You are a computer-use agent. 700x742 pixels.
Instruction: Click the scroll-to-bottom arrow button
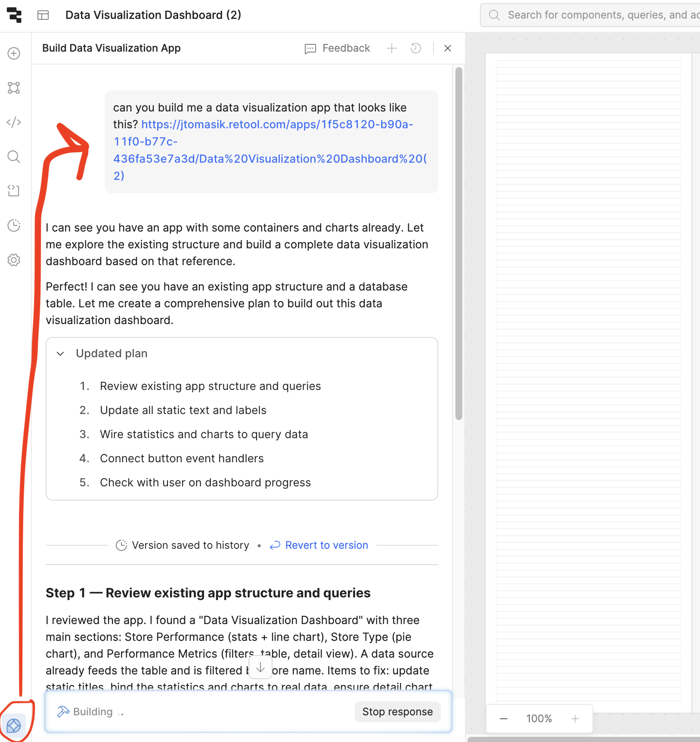(x=260, y=667)
